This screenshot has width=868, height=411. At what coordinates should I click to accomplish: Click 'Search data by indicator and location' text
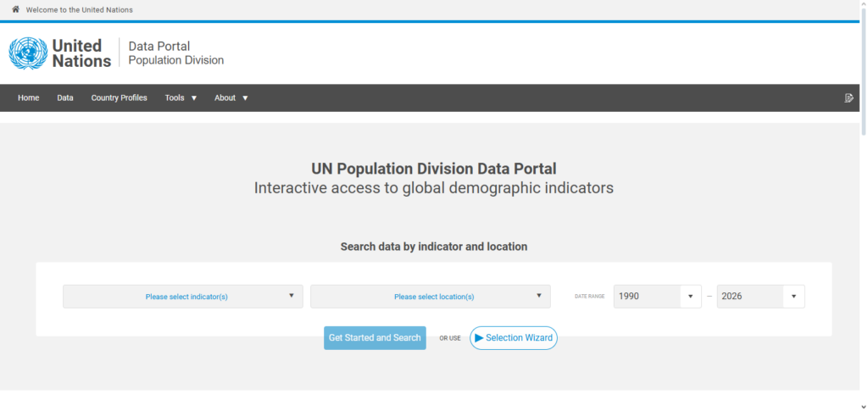click(x=434, y=247)
